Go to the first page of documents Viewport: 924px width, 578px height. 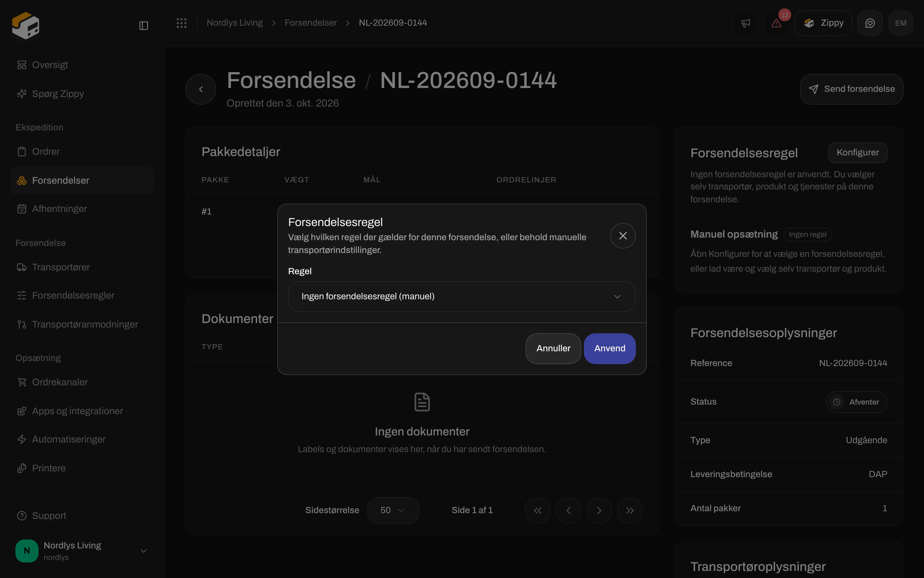pos(538,510)
